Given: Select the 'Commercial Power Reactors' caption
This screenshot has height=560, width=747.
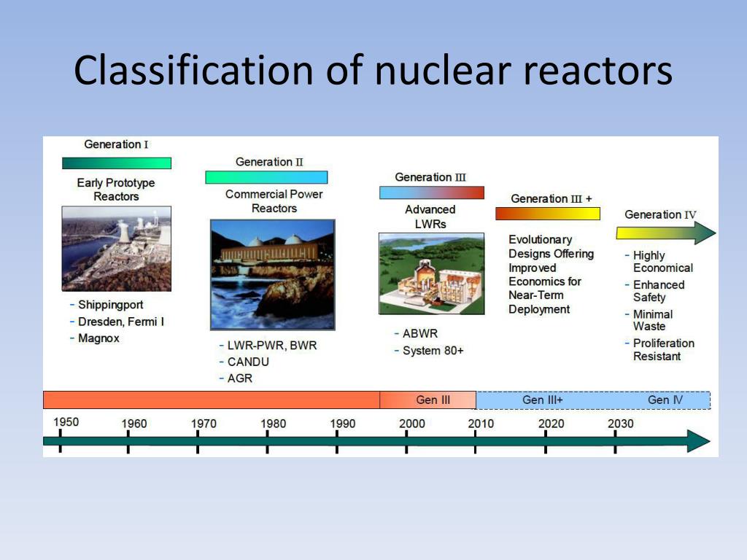Looking at the screenshot, I should (x=274, y=201).
